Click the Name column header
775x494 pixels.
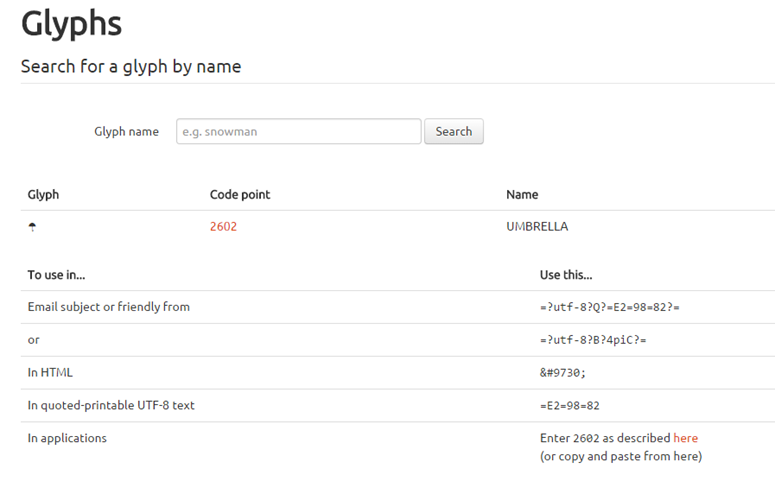(522, 195)
